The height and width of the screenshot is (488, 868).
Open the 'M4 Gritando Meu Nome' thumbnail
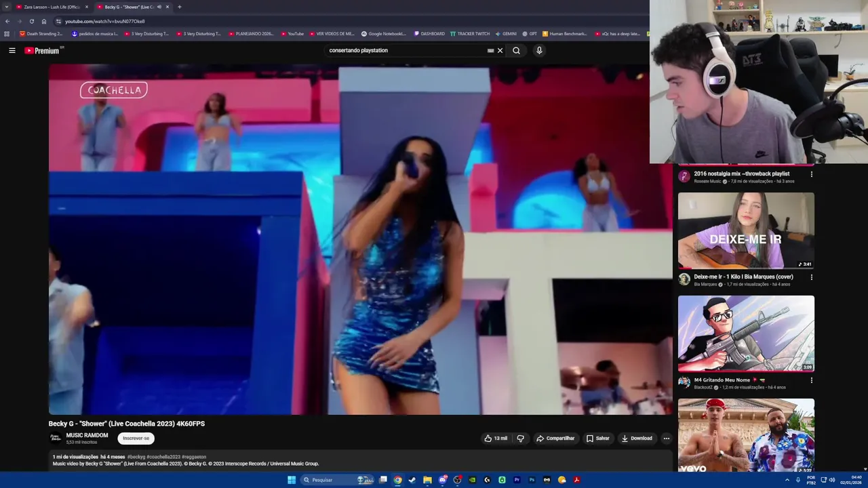[746, 333]
